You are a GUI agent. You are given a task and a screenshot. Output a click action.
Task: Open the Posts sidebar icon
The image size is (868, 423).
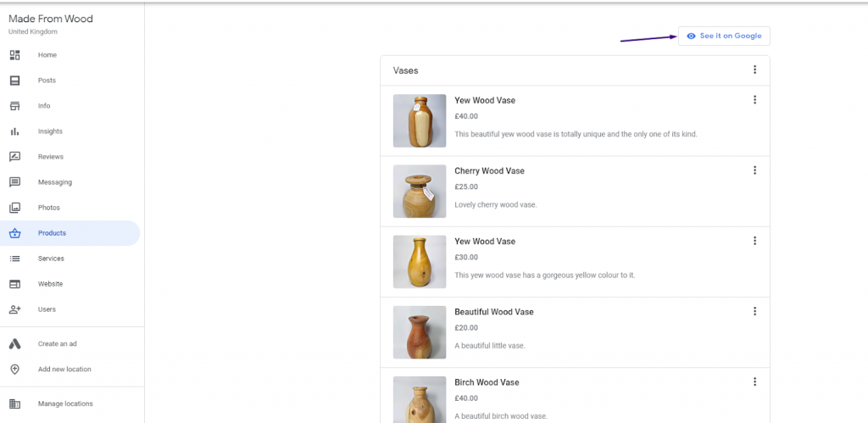click(15, 81)
